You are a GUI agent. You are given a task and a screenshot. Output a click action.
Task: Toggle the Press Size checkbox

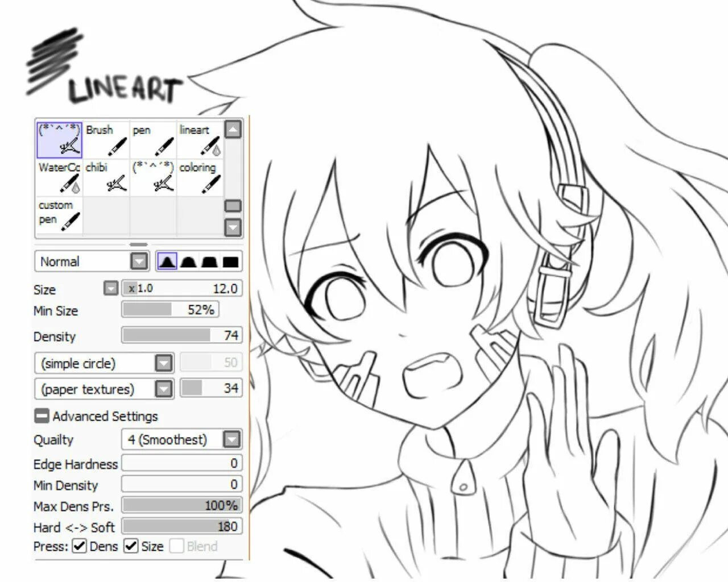coord(131,546)
